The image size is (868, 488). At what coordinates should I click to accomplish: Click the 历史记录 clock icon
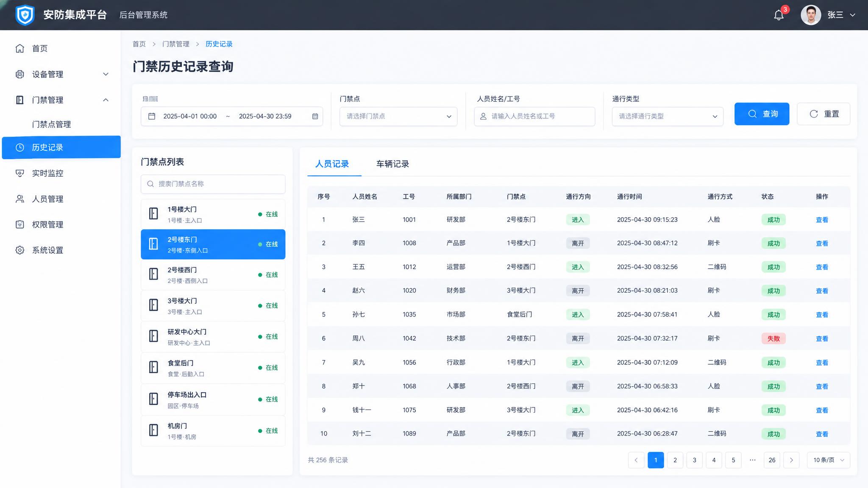tap(20, 147)
